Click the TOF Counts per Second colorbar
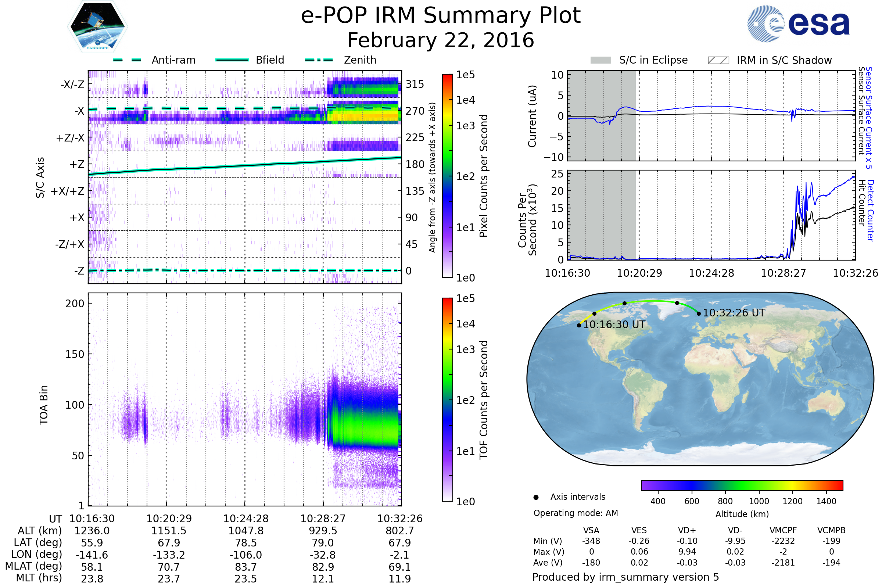 pos(447,400)
